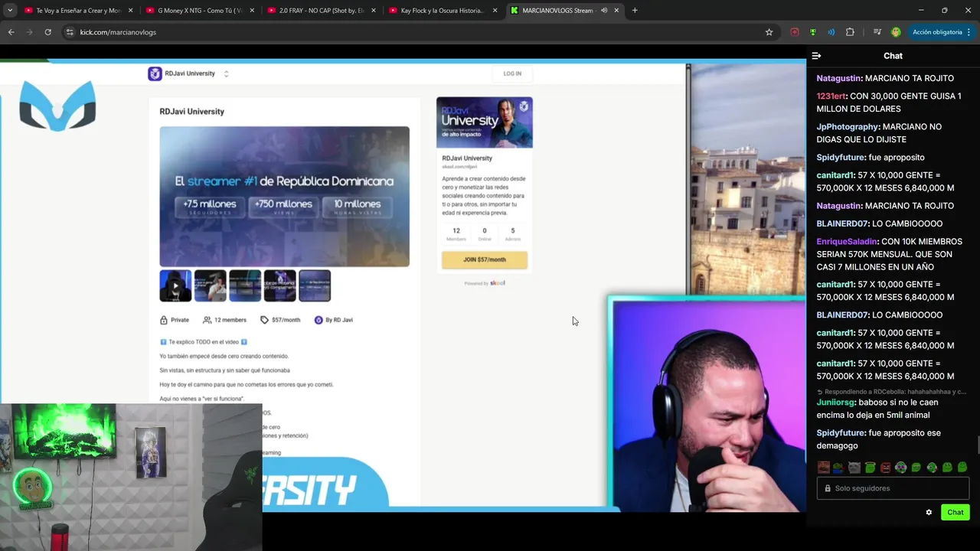Click the 'Acción obligatoria' button

coord(936,32)
